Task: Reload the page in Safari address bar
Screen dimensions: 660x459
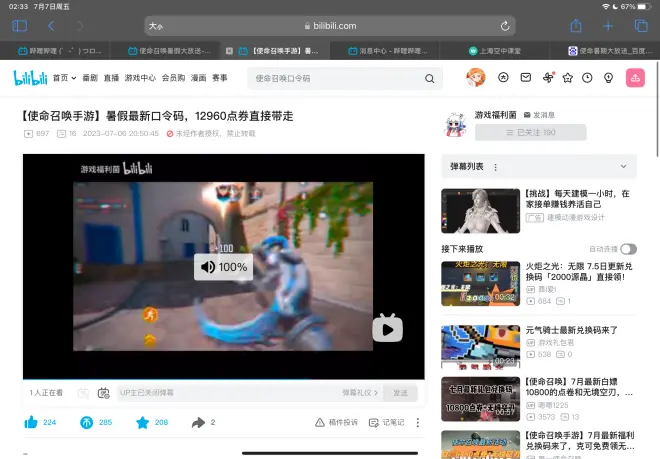Action: pyautogui.click(x=505, y=26)
